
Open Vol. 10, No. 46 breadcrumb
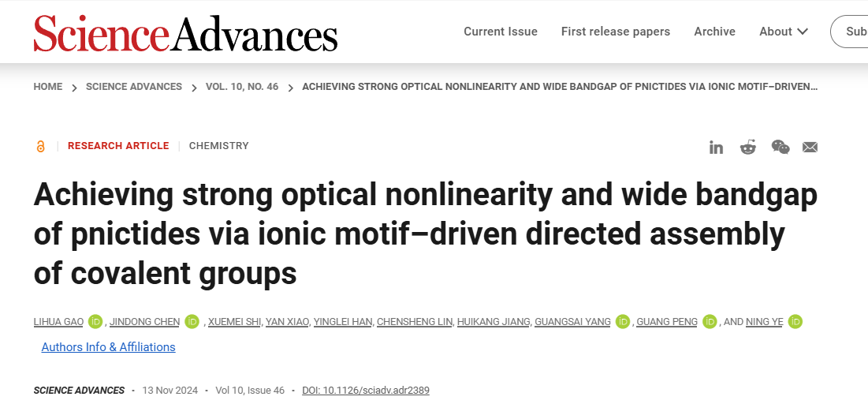click(242, 87)
